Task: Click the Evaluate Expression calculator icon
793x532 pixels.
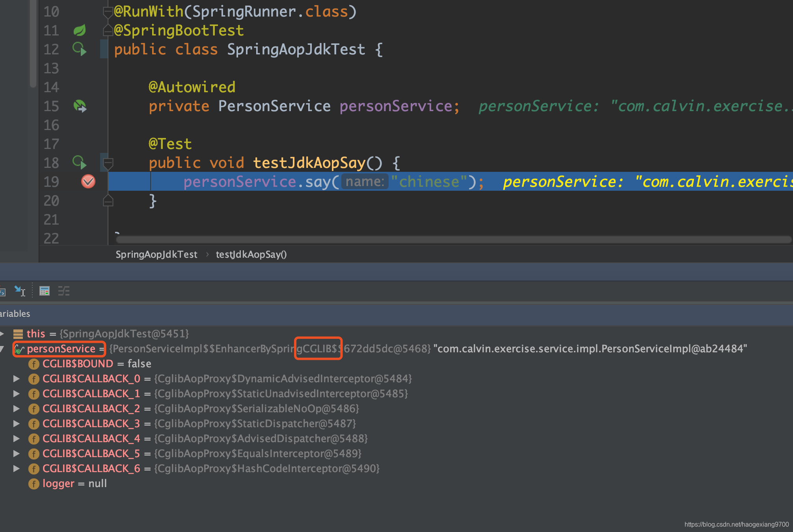Action: point(45,291)
